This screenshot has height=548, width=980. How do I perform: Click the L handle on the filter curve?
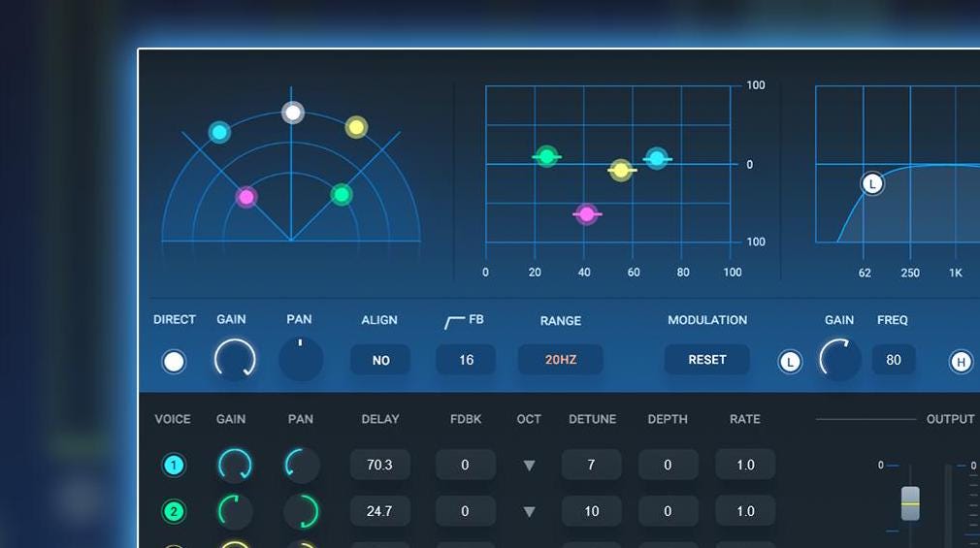872,183
